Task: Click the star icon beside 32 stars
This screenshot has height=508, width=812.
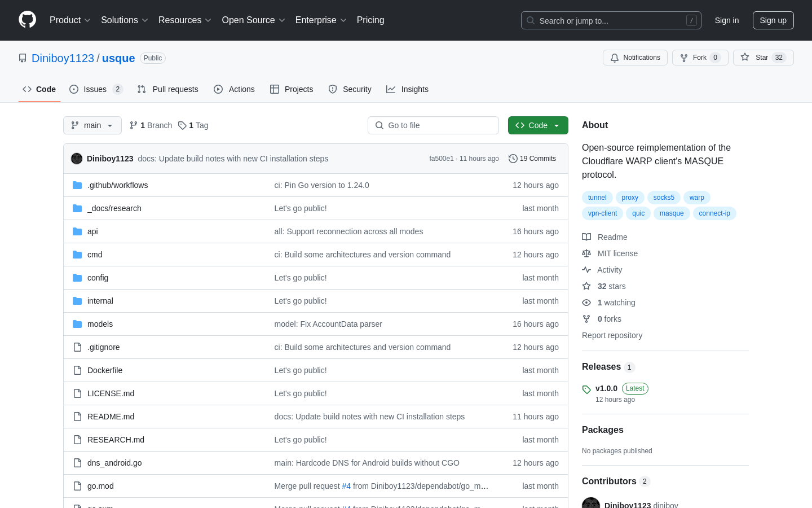Action: [x=586, y=286]
